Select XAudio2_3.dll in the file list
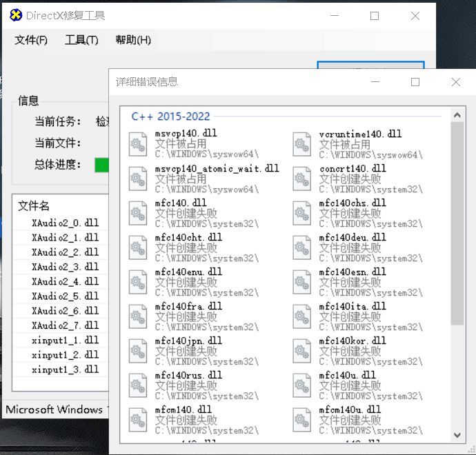The width and height of the screenshot is (476, 455). [x=66, y=267]
